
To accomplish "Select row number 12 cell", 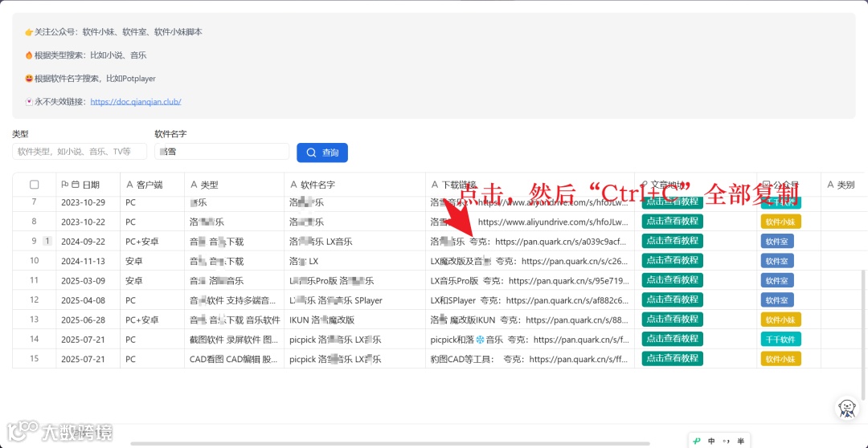I will click(35, 300).
